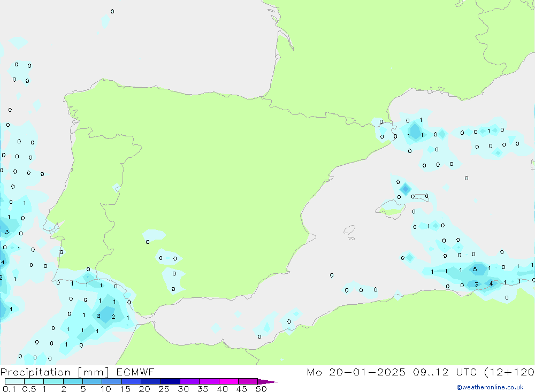The height and width of the screenshot is (392, 535).
Task: Click the Ibiza island on the map
Action: (x=349, y=230)
